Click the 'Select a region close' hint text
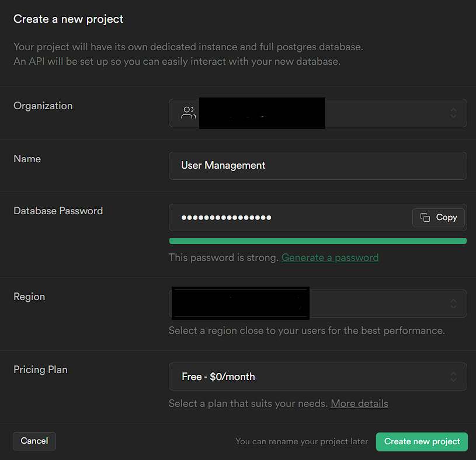 [x=307, y=330]
